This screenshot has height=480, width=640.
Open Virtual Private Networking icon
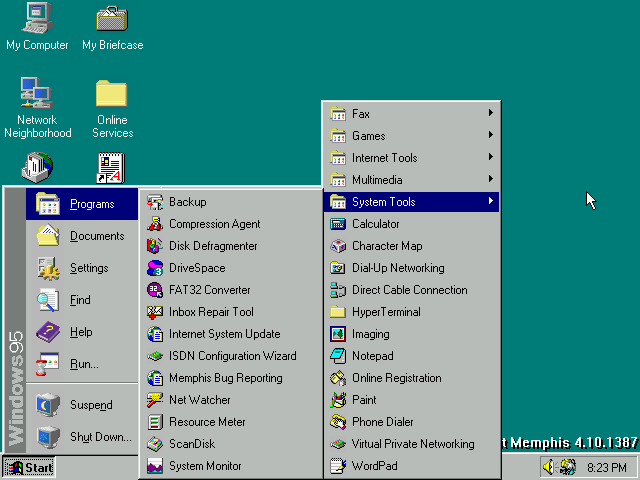click(338, 444)
